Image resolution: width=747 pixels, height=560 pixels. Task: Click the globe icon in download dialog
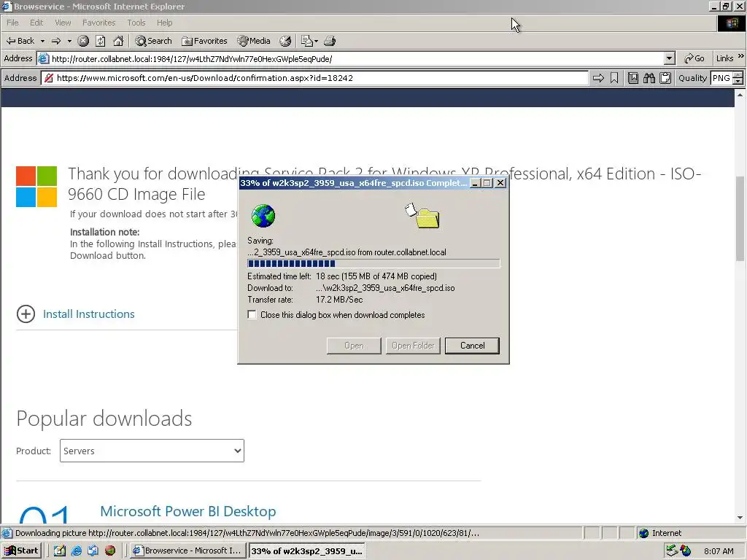click(263, 216)
